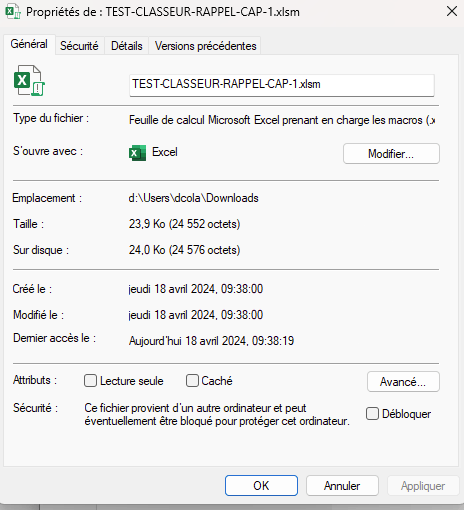Enable the Lecture seule checkbox
The image size is (464, 510).
click(x=90, y=381)
